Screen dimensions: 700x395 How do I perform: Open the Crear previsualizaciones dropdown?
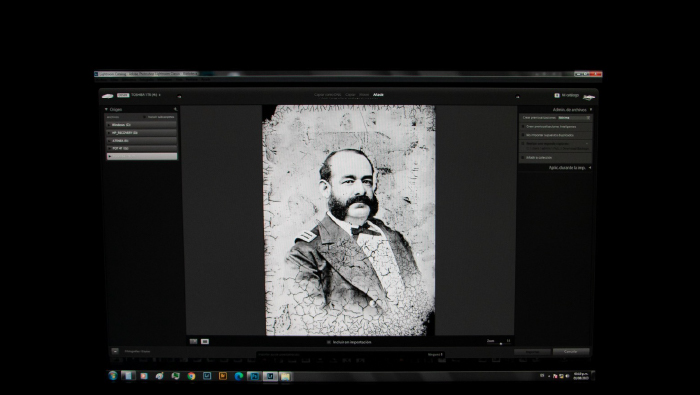click(x=574, y=118)
